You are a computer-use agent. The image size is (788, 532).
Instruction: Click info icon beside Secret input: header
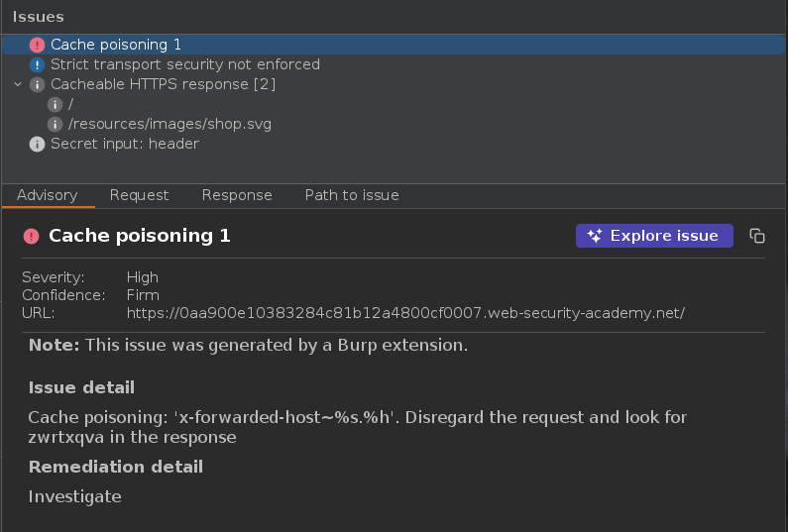37,144
